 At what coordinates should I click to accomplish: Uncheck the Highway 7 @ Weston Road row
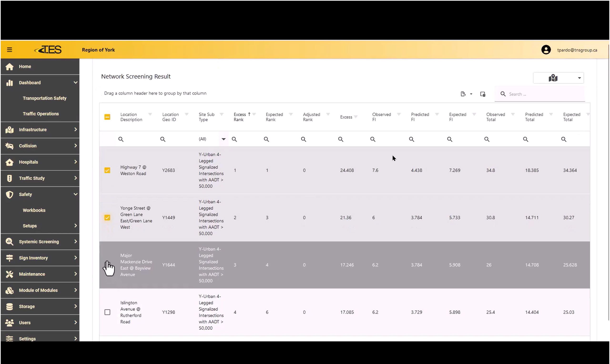coord(107,170)
